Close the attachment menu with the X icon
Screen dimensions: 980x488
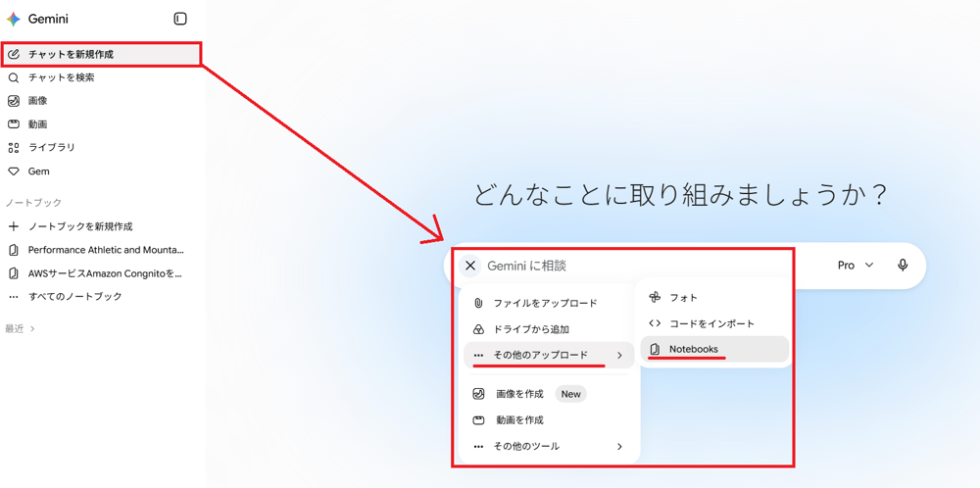point(470,266)
